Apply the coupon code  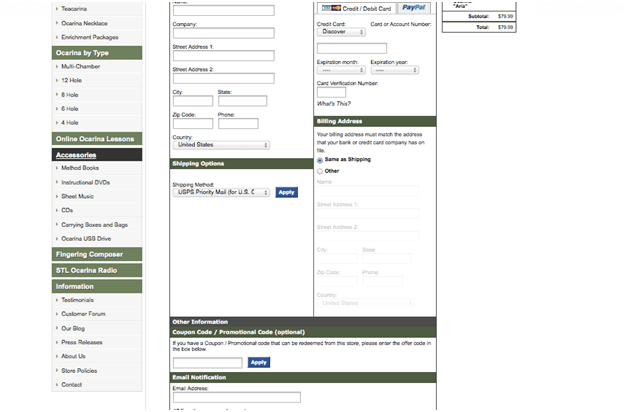click(x=258, y=362)
